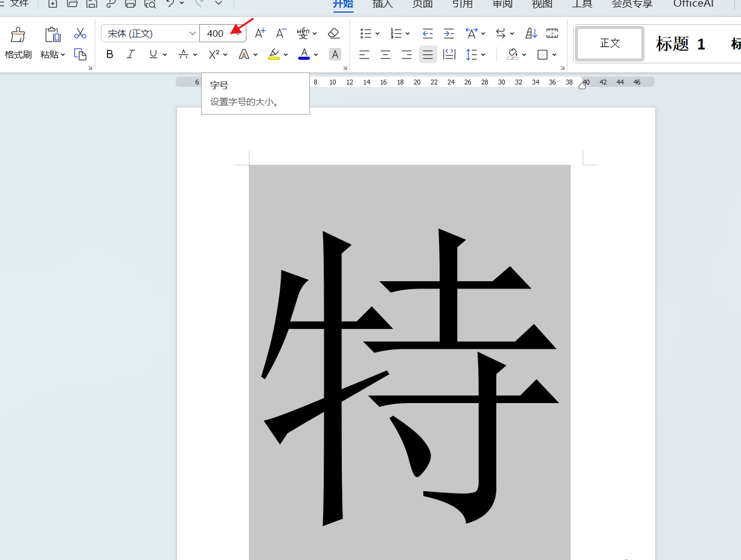Image resolution: width=741 pixels, height=560 pixels.
Task: Toggle Italic formatting
Action: pos(130,54)
